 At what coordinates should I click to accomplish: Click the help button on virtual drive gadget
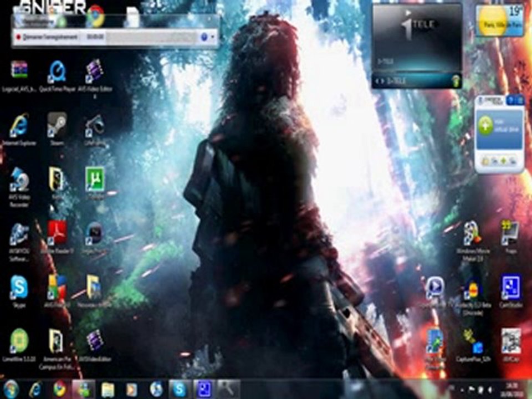tap(511, 100)
